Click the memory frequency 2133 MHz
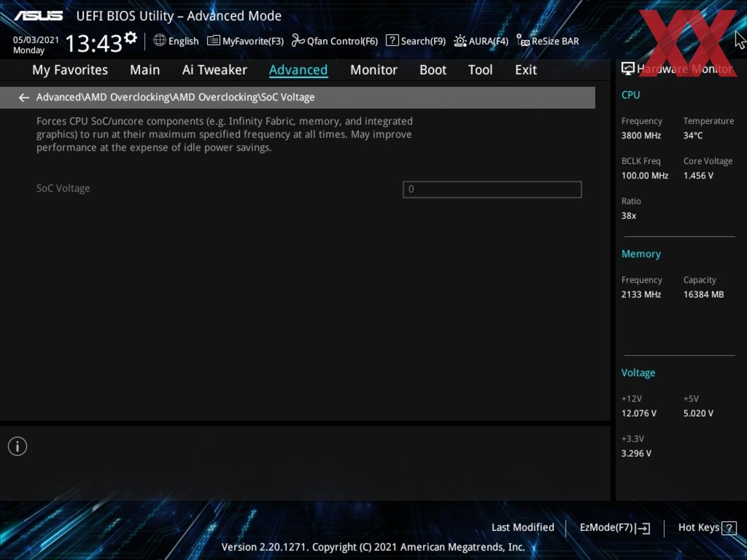 pyautogui.click(x=641, y=294)
